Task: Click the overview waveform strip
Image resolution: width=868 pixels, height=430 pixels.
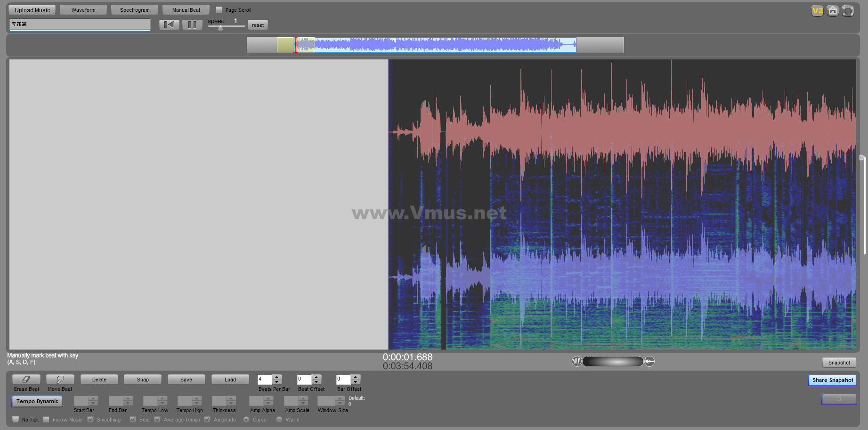Action: pyautogui.click(x=435, y=45)
